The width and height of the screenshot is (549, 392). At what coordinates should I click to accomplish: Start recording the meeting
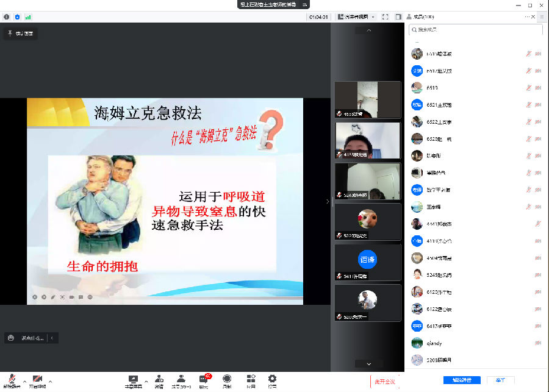coord(227,381)
